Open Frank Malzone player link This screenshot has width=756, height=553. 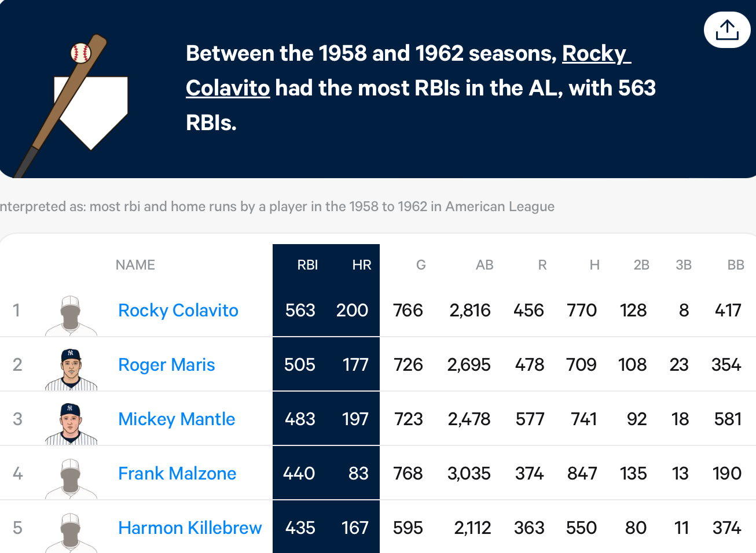tap(177, 473)
